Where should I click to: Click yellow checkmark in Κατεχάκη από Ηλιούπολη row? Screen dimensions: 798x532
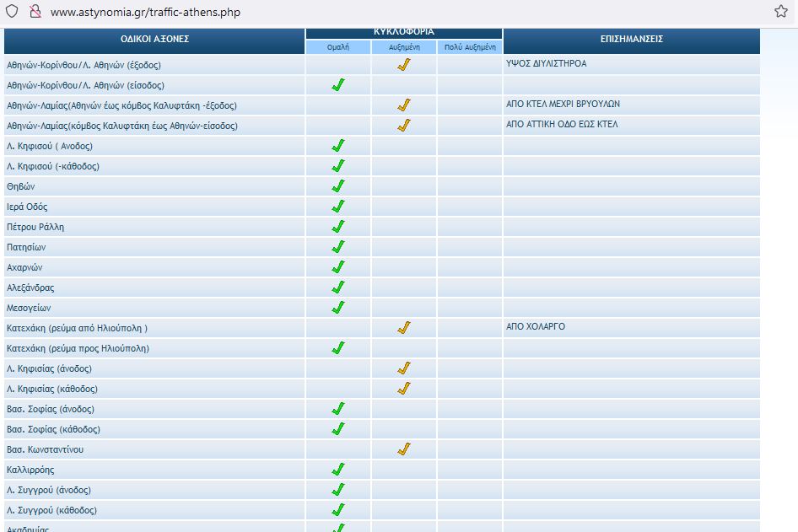pos(404,328)
